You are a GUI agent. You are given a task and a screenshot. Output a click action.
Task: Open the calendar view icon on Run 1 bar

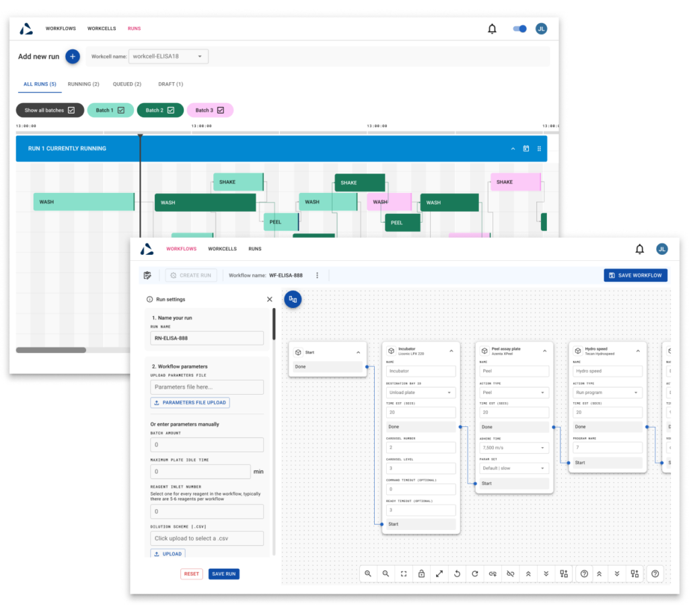tap(526, 149)
